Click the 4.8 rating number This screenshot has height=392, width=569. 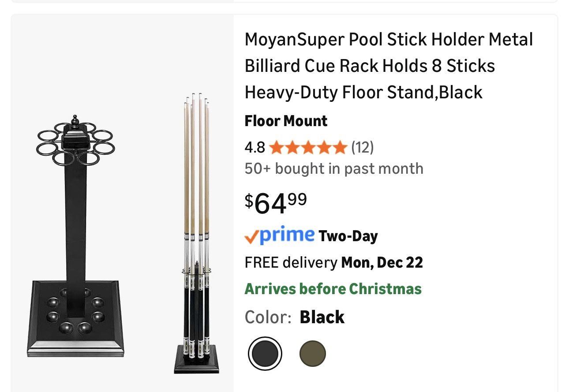click(x=255, y=148)
